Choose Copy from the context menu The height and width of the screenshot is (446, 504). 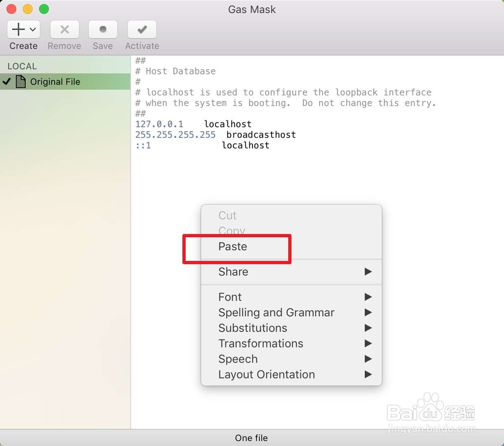tap(291, 231)
